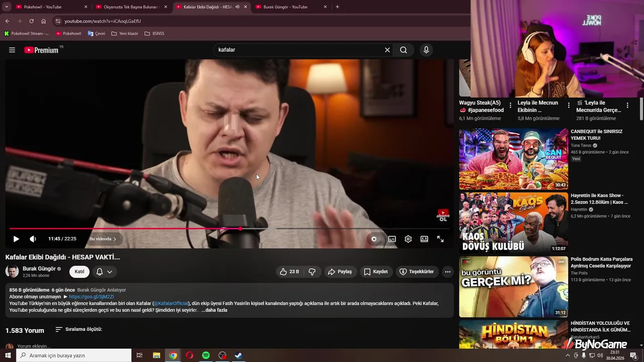
Task: Switch to 'Okyanusta Tek Başına Bulunan' tab
Action: [131, 7]
